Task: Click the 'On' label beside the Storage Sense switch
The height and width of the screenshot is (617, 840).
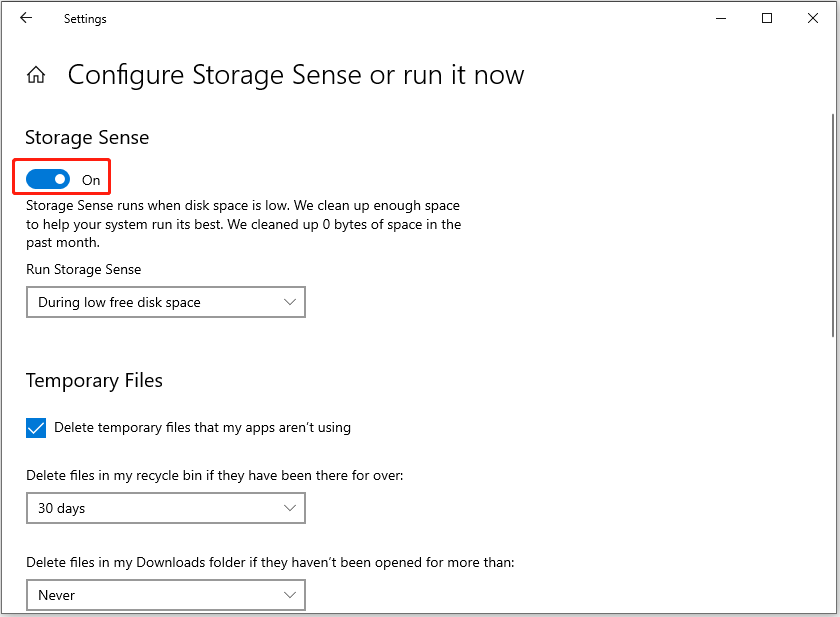Action: (91, 180)
